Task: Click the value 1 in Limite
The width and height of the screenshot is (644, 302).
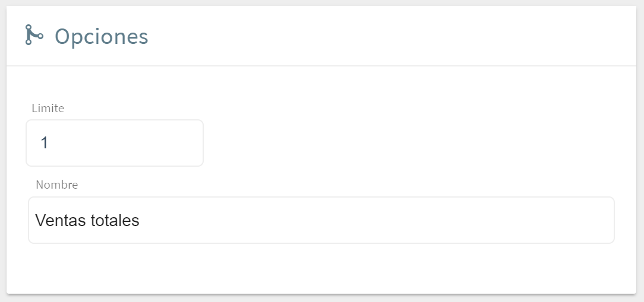Action: point(44,144)
